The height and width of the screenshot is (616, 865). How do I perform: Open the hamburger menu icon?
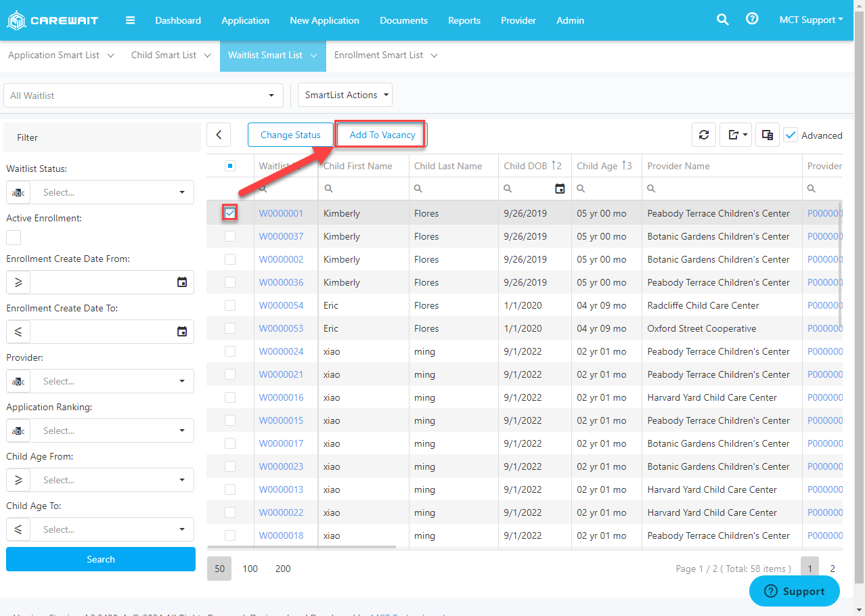pos(131,20)
